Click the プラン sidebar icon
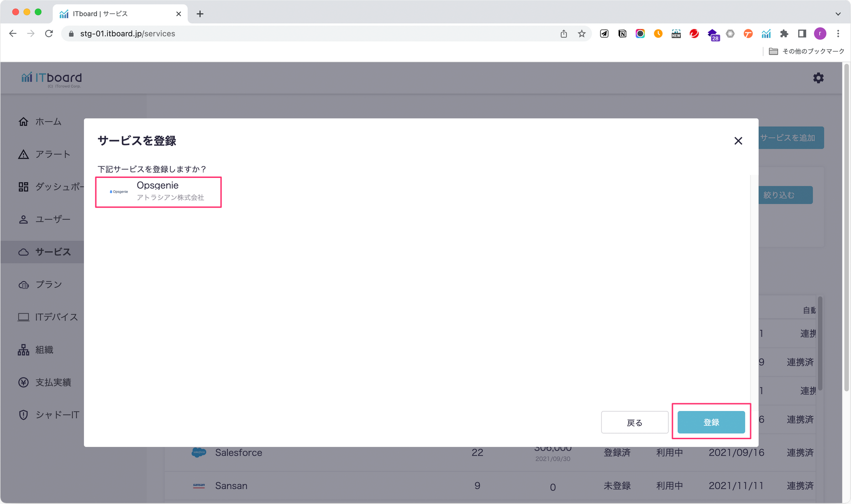Screen dimensions: 851x504 23,285
